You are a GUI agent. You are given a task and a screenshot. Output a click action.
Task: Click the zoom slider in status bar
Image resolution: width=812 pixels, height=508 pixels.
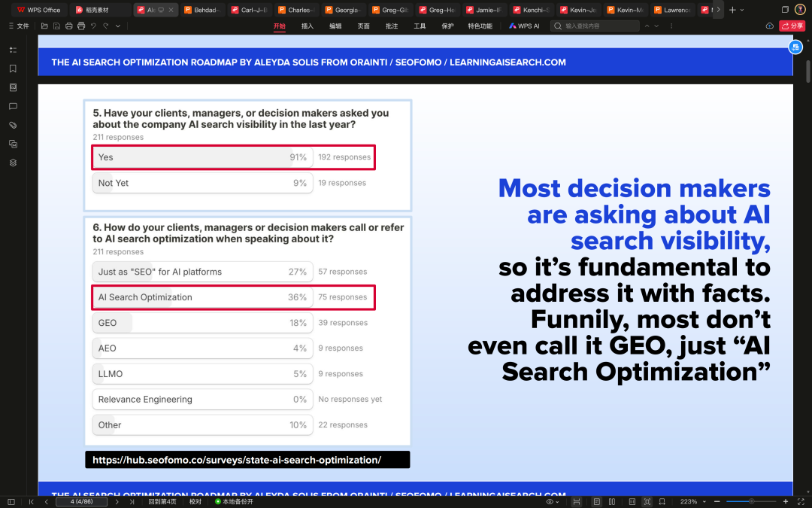[x=751, y=501]
